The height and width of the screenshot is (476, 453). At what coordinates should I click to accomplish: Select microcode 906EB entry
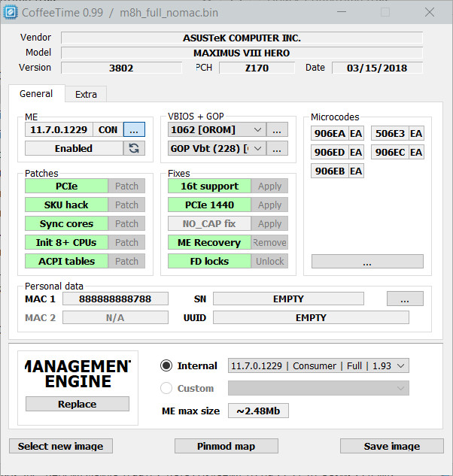click(337, 171)
